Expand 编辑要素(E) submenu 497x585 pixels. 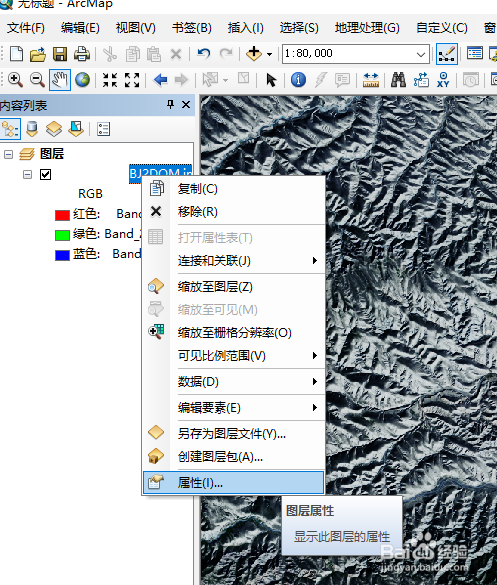(x=233, y=408)
